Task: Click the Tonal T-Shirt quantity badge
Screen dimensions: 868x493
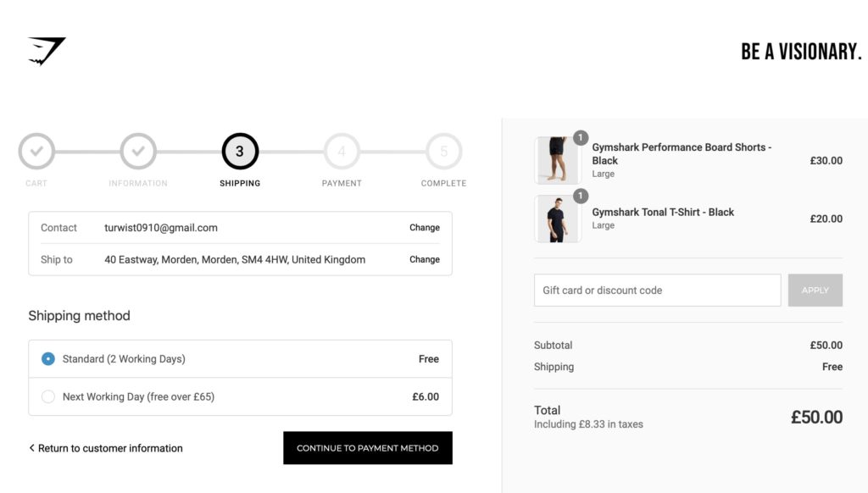Action: click(581, 197)
